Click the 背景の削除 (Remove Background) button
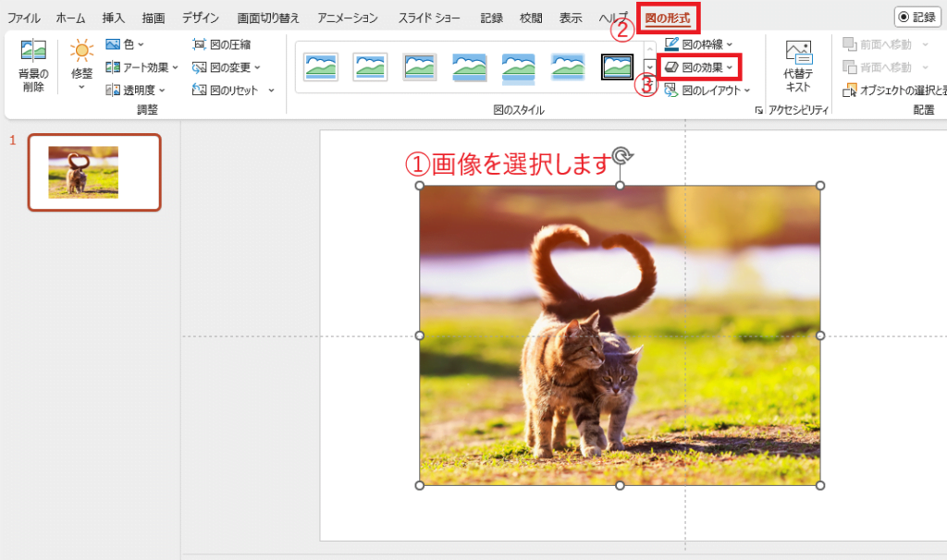 coord(33,66)
